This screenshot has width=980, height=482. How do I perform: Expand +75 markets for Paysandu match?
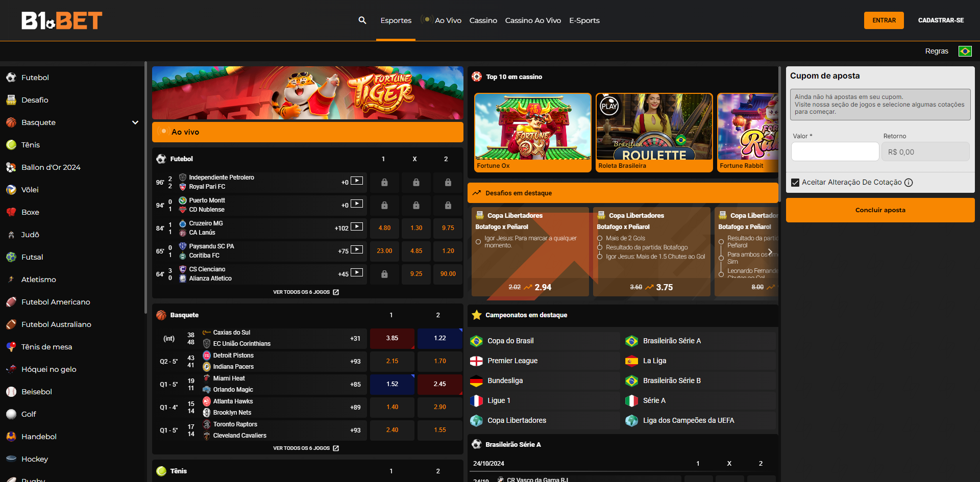pyautogui.click(x=343, y=251)
